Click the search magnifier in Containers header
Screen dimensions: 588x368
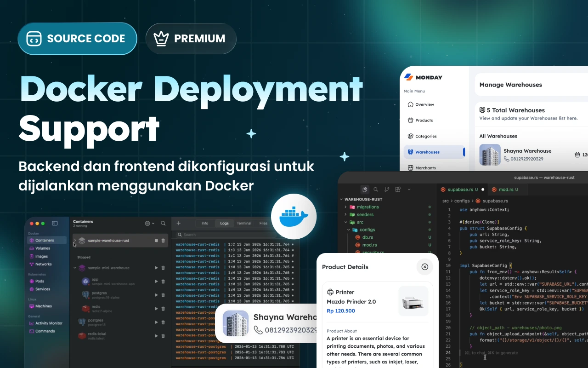(163, 223)
